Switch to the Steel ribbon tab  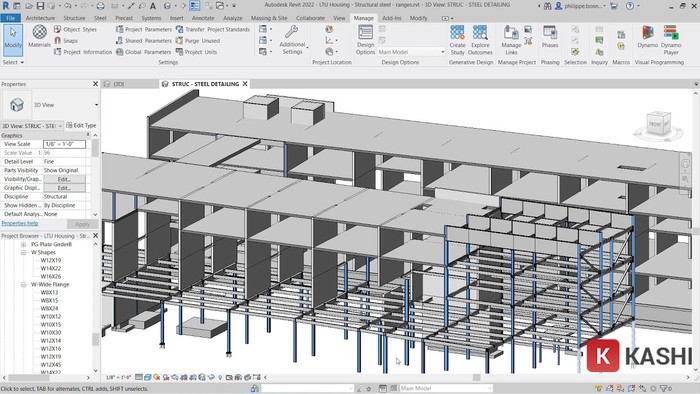(100, 18)
